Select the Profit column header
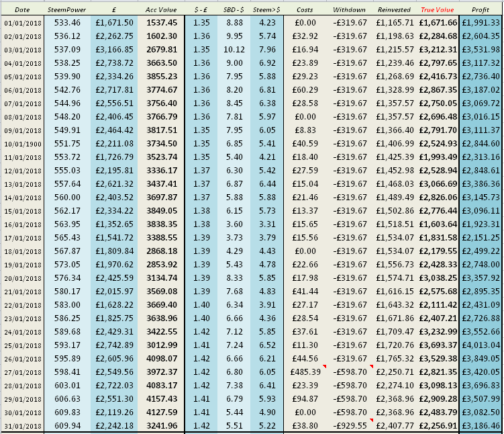Viewport: 504px width, 434px height. coord(481,10)
